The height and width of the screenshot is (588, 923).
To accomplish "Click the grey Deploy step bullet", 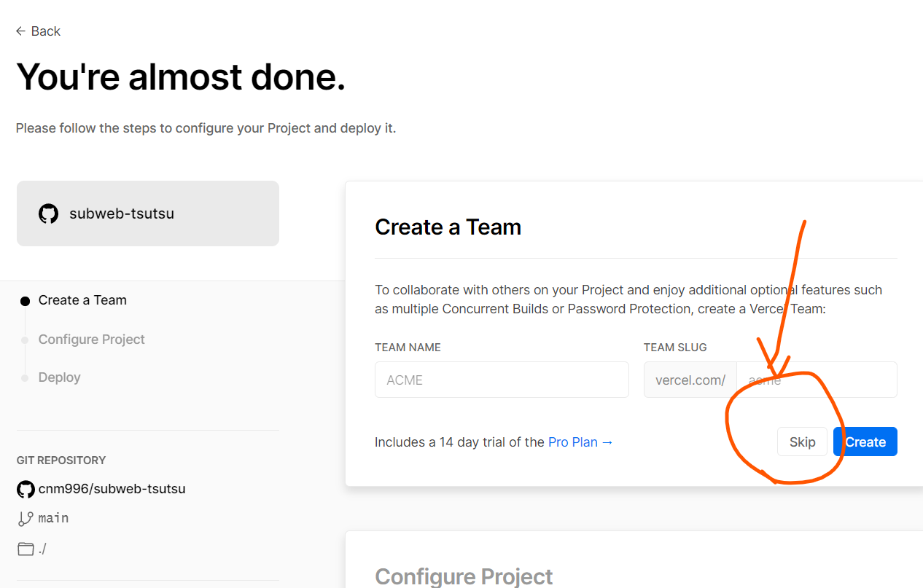I will pyautogui.click(x=25, y=378).
